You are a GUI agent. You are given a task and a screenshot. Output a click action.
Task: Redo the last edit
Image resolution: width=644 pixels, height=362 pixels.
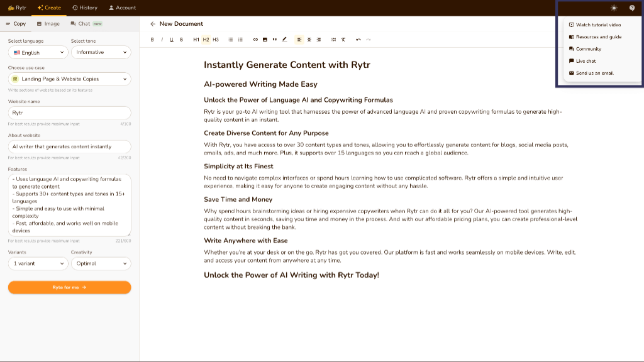(369, 40)
